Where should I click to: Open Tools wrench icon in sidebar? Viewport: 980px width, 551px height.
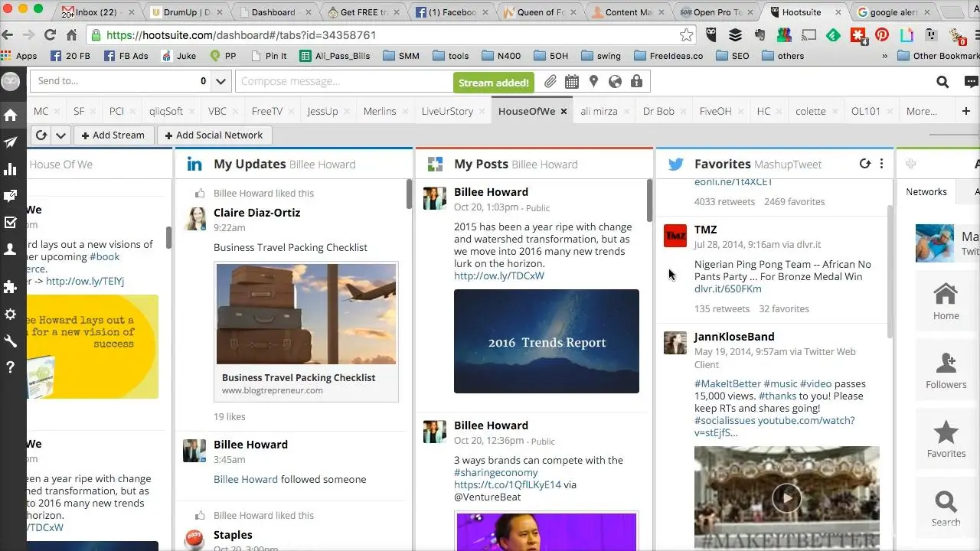pyautogui.click(x=11, y=341)
